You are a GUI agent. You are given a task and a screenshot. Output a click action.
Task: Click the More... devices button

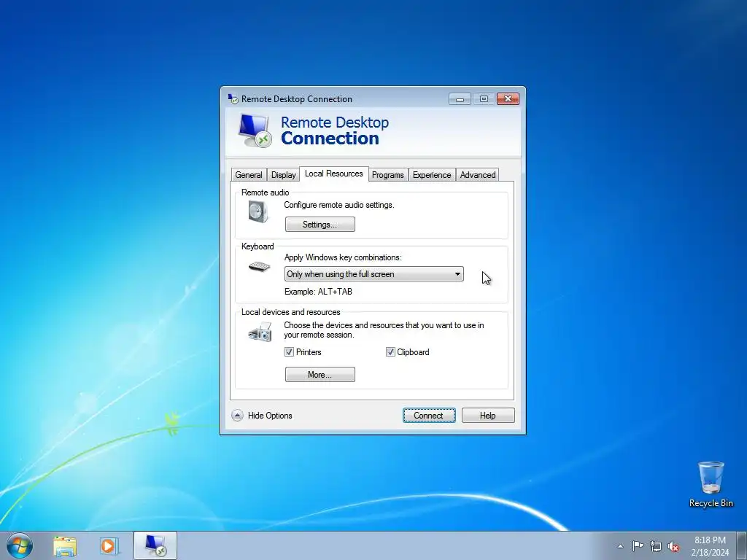(x=320, y=374)
